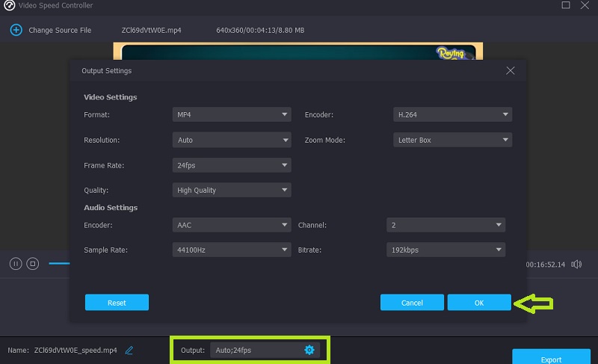Change Frame Rate from the 24fps dropdown
The width and height of the screenshot is (598, 364).
tap(232, 165)
